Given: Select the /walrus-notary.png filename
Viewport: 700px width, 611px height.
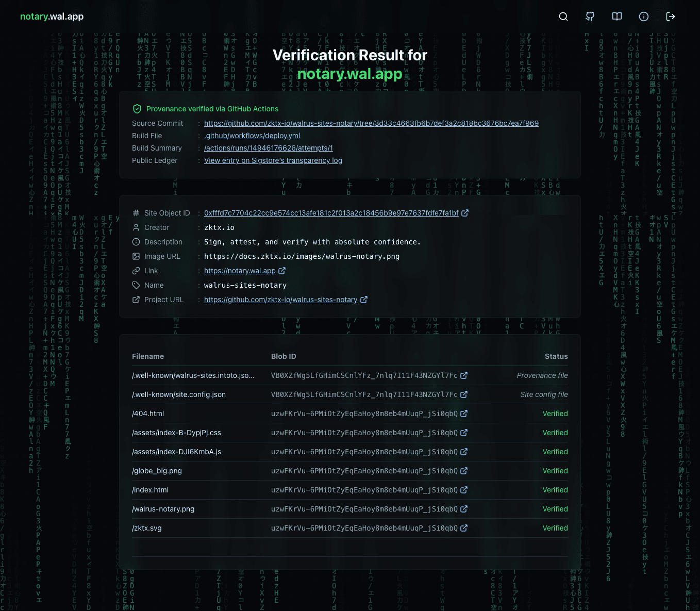Looking at the screenshot, I should click(163, 509).
